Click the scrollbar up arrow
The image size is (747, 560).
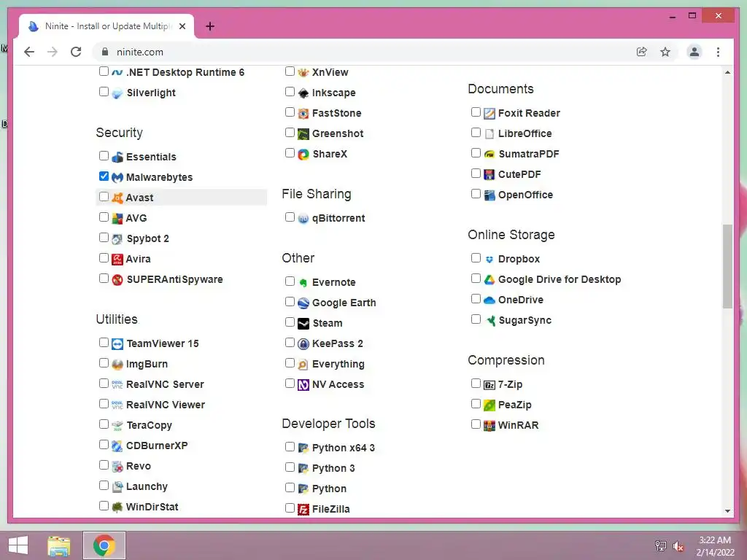click(727, 72)
